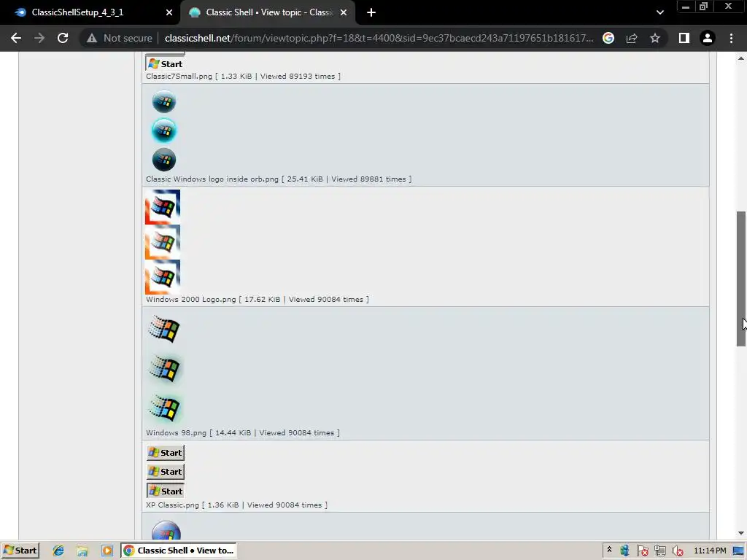Click the middle XP Classic Start image
This screenshot has width=747, height=560.
coord(166,472)
